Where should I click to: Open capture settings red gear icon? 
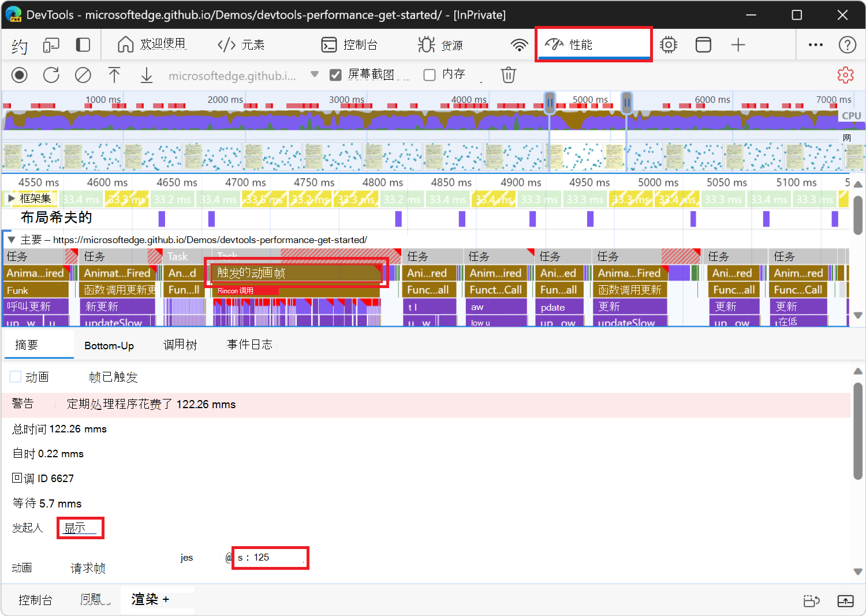tap(845, 75)
